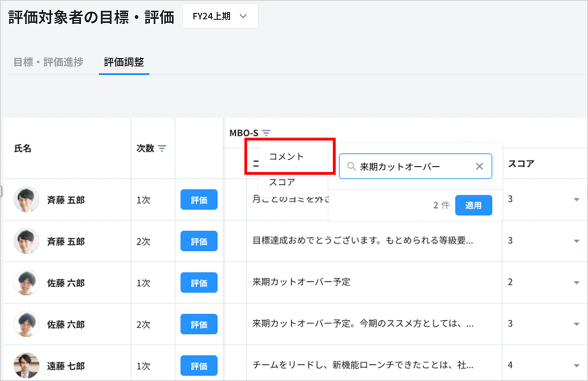Click search magnifier icon in filter box
588x381 pixels.
click(x=351, y=167)
